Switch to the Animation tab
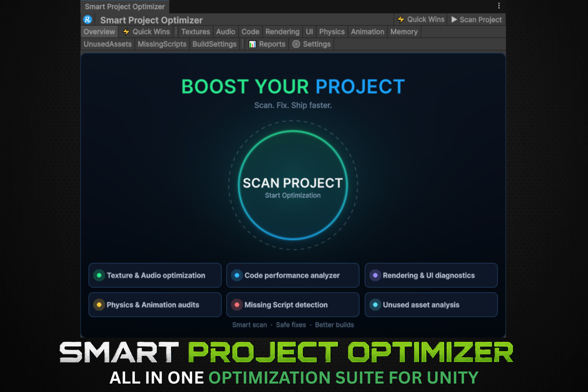Image resolution: width=588 pixels, height=392 pixels. 367,32
